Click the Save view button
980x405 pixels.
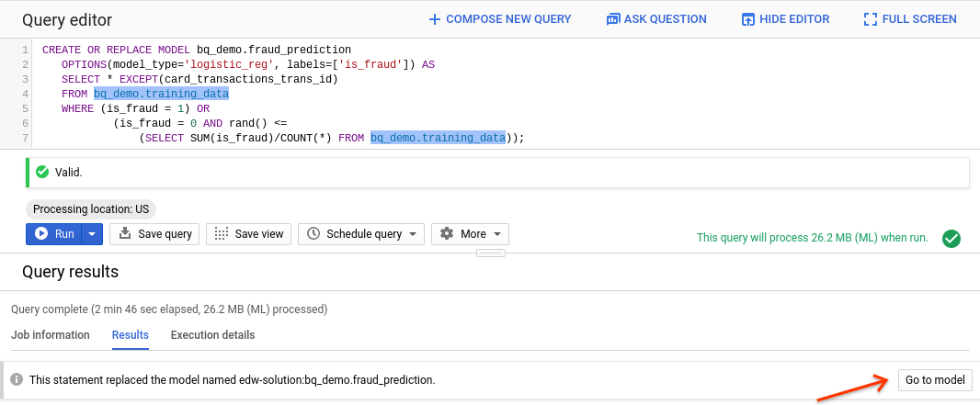(x=248, y=234)
